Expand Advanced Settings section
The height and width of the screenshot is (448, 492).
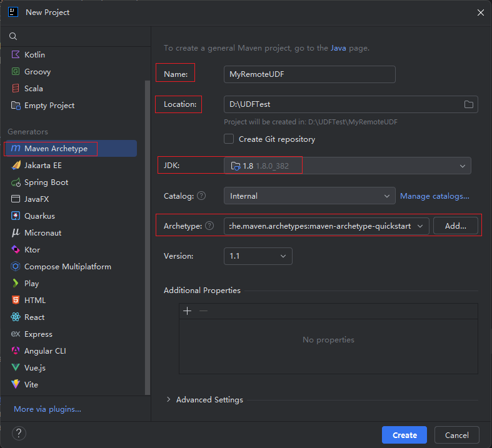point(169,399)
